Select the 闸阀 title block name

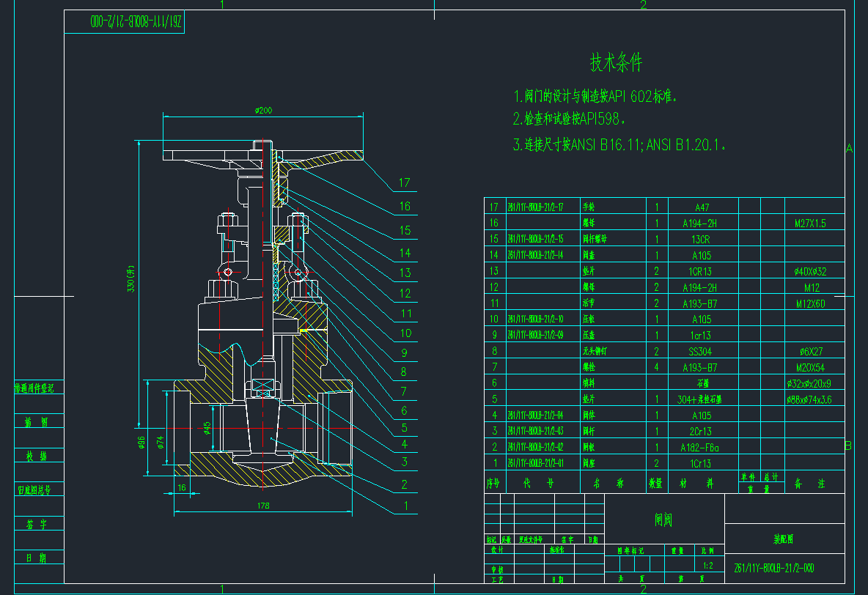click(x=663, y=520)
